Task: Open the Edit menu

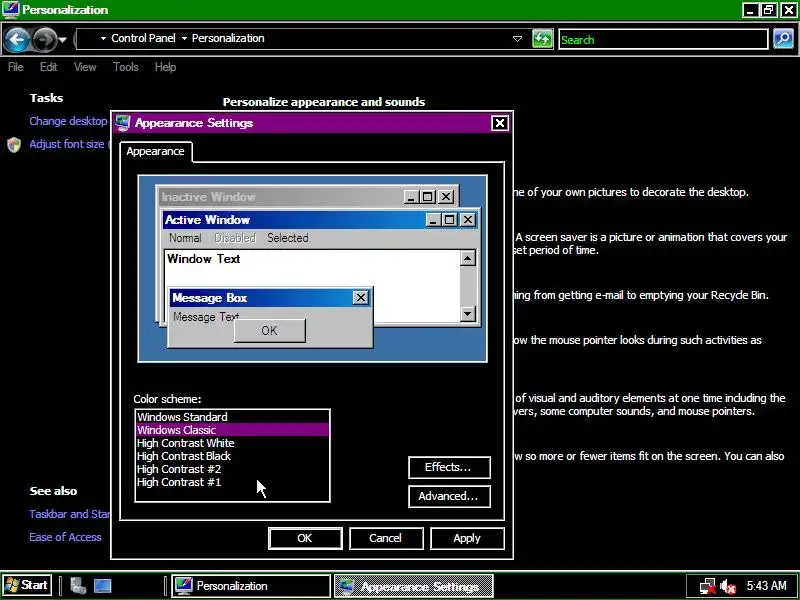Action: [48, 67]
